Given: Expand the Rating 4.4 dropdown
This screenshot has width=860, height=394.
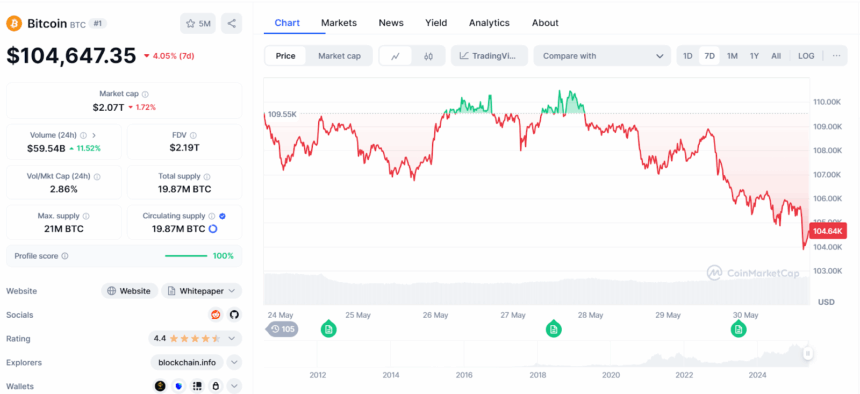Looking at the screenshot, I should click(195, 339).
